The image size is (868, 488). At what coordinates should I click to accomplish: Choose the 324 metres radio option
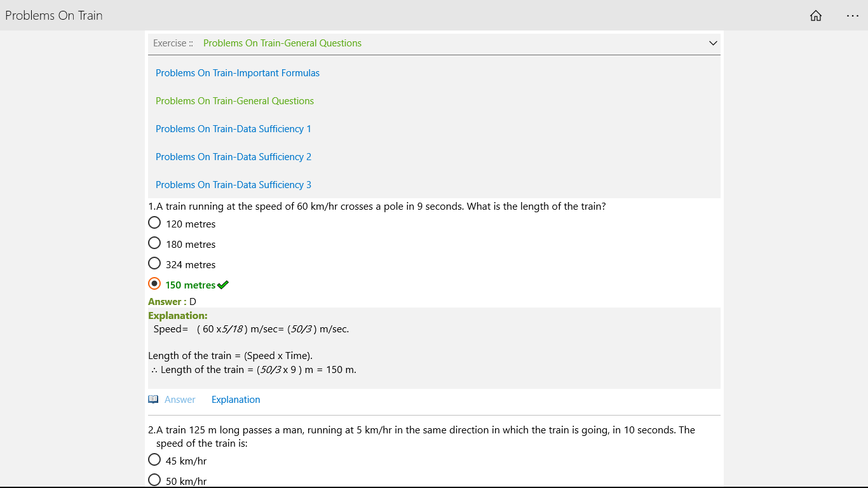pyautogui.click(x=154, y=264)
